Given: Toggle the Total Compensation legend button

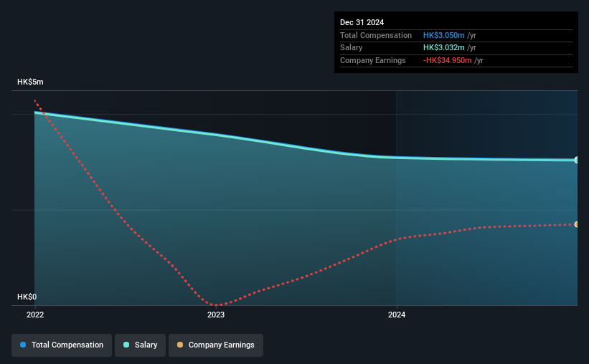Looking at the screenshot, I should (x=62, y=345).
